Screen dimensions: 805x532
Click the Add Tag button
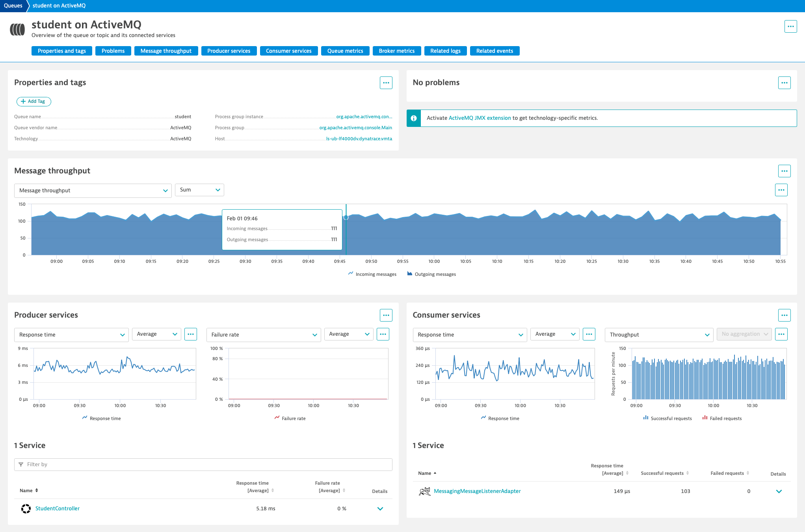click(x=33, y=101)
